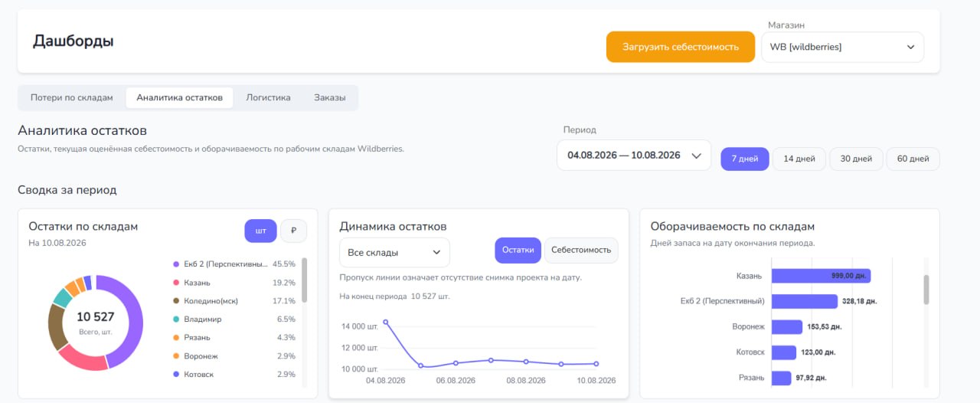Click the Динамика остатков card title
The image size is (980, 403).
(393, 227)
